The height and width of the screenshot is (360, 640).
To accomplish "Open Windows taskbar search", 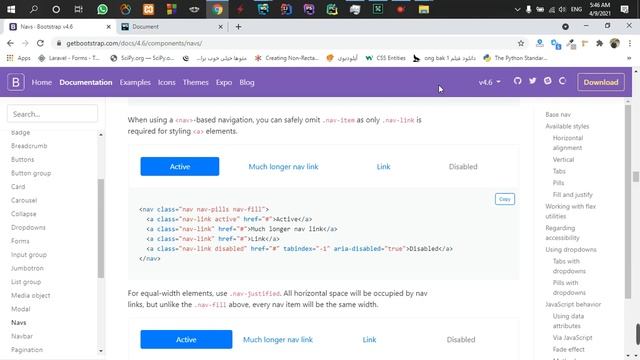I will 33,9.
